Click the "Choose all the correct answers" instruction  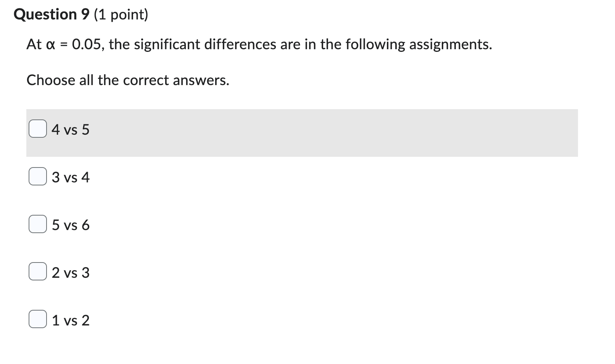(x=127, y=80)
